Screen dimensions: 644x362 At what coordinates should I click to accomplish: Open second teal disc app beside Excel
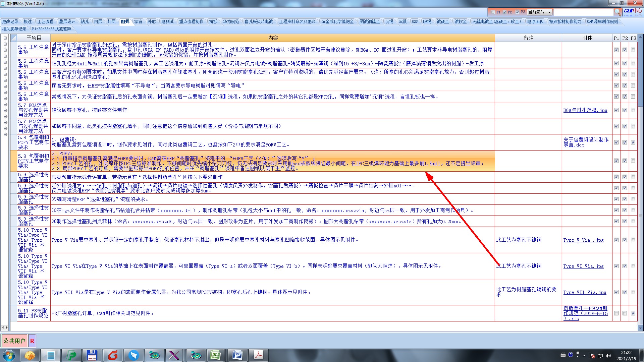pyautogui.click(x=196, y=355)
